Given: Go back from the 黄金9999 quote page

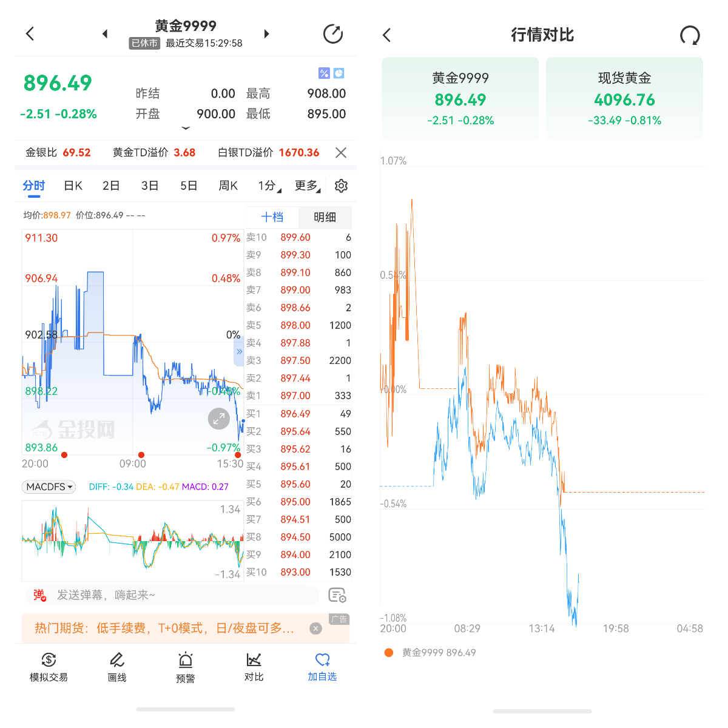Looking at the screenshot, I should click(30, 33).
